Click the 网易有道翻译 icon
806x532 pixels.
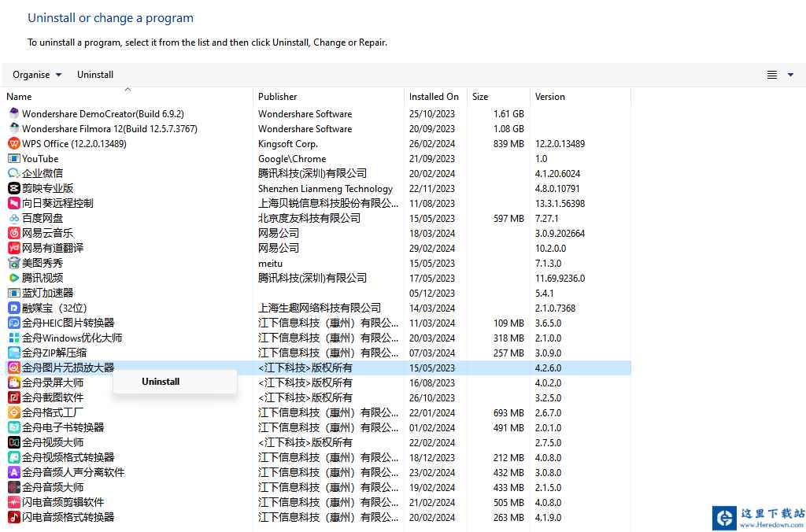tap(14, 248)
